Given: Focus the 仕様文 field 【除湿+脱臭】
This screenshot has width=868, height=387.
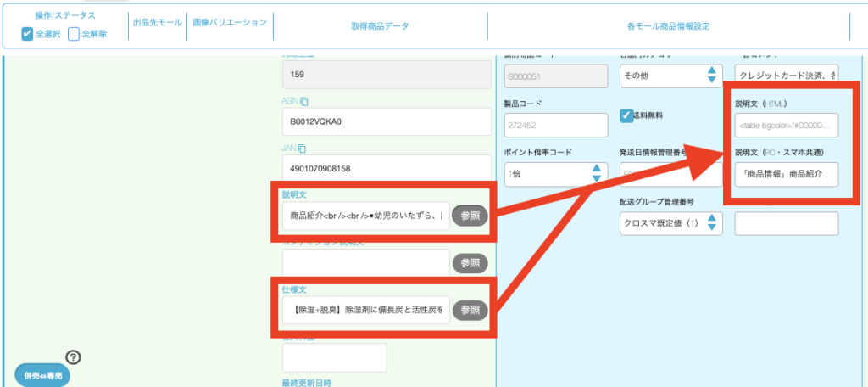Looking at the screenshot, I should pyautogui.click(x=366, y=311).
